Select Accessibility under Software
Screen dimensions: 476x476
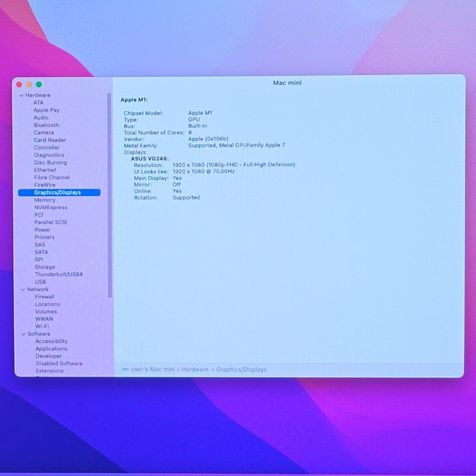(52, 341)
